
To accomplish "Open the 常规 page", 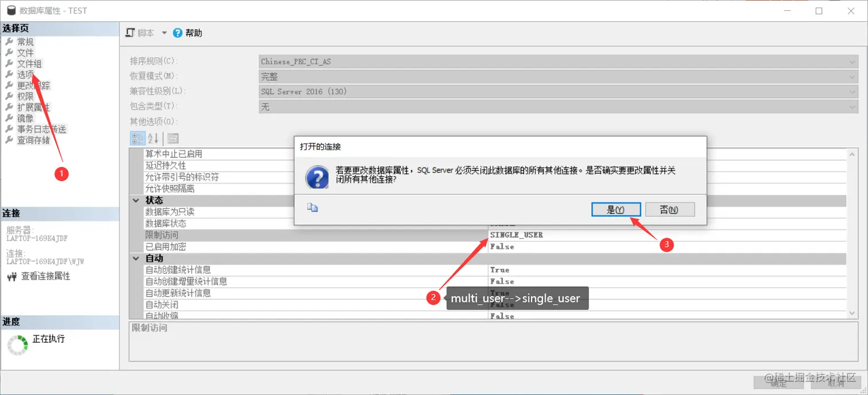I will point(25,42).
